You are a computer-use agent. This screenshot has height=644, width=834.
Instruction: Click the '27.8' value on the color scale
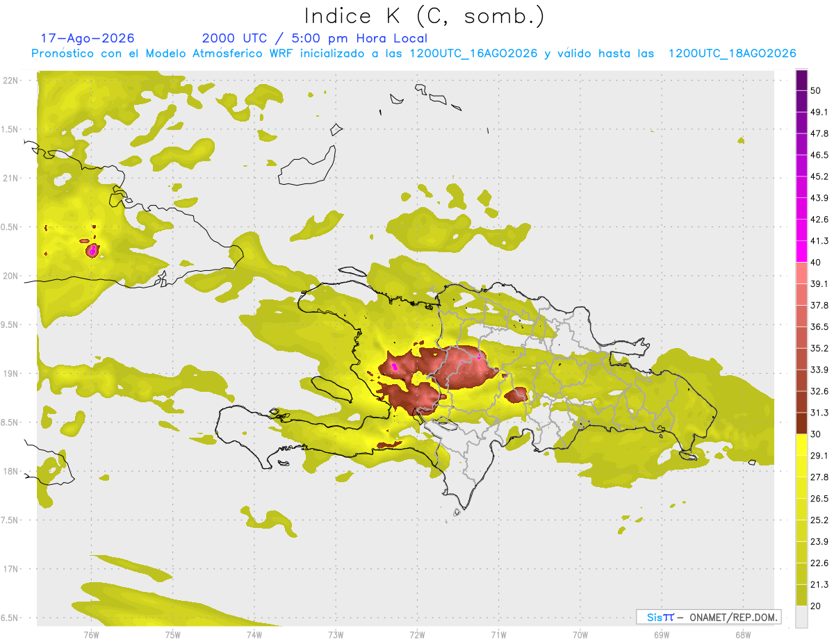[819, 477]
